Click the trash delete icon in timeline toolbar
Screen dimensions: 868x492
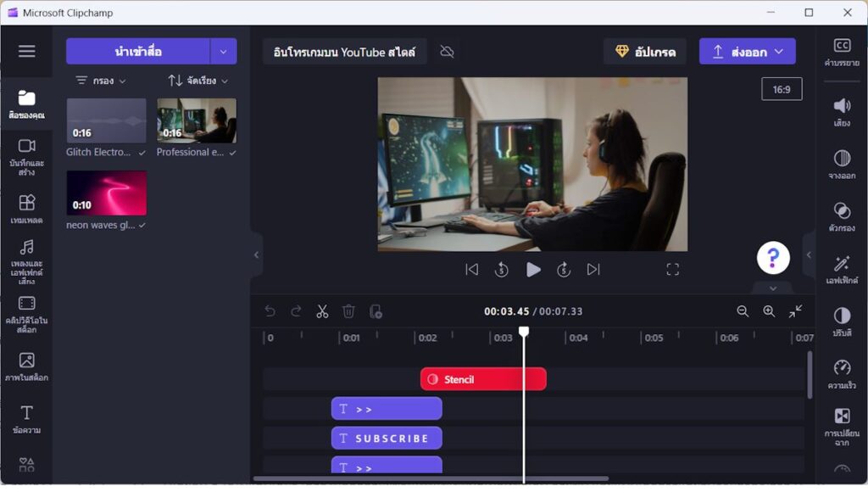click(x=348, y=311)
